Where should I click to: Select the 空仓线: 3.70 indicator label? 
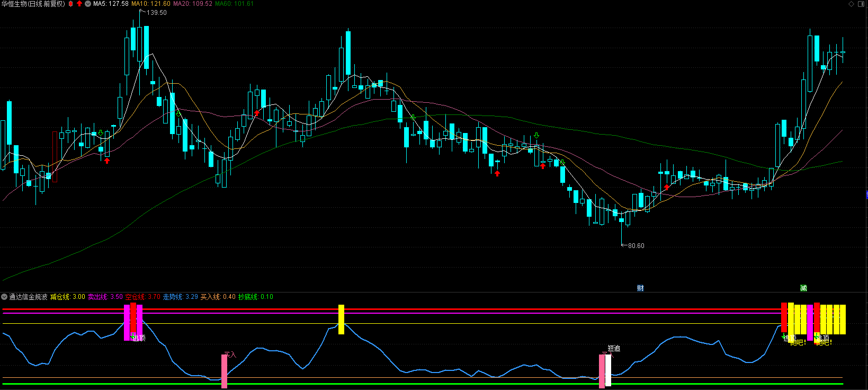143,297
